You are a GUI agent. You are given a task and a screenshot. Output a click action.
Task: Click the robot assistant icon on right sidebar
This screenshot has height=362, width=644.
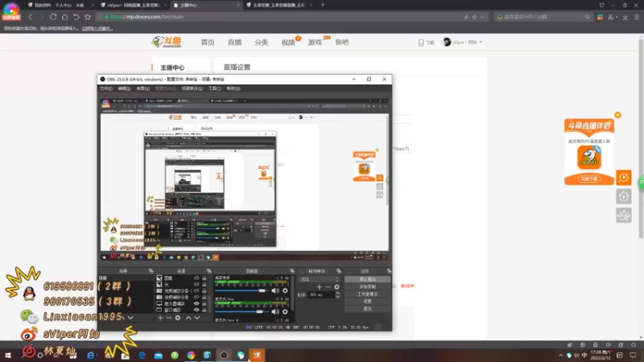click(623, 215)
